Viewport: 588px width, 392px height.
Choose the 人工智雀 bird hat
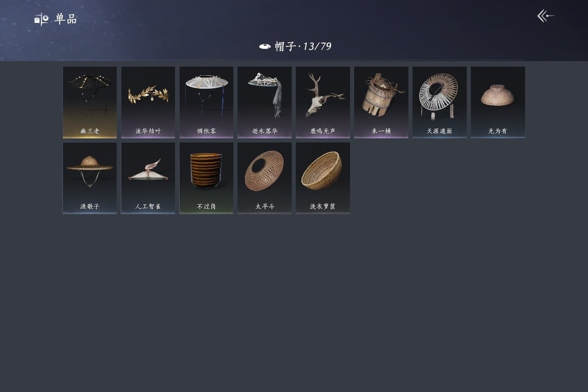tap(148, 178)
